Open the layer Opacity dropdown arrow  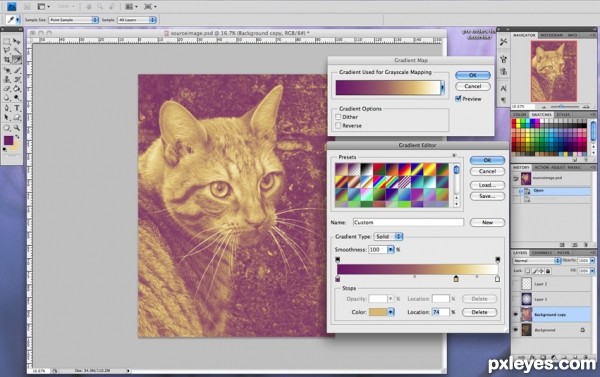[x=592, y=261]
